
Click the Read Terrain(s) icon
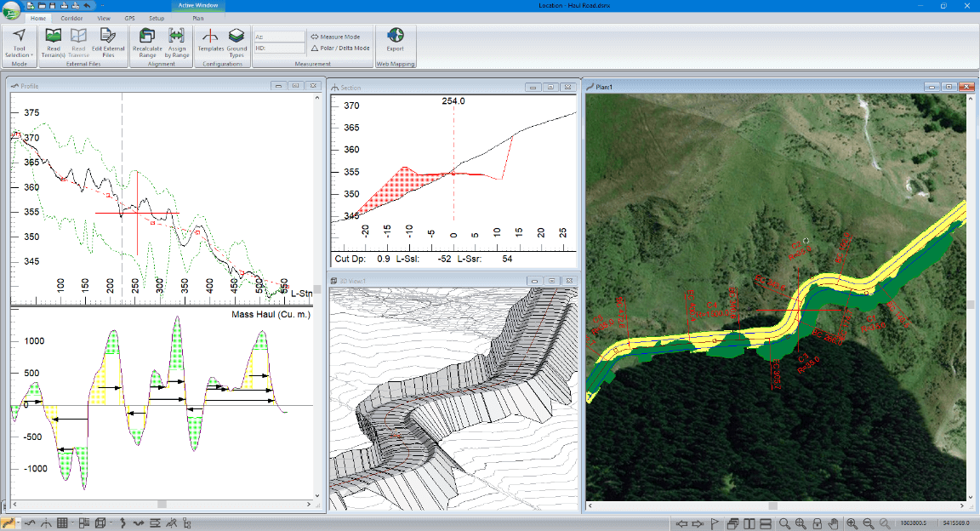point(53,37)
